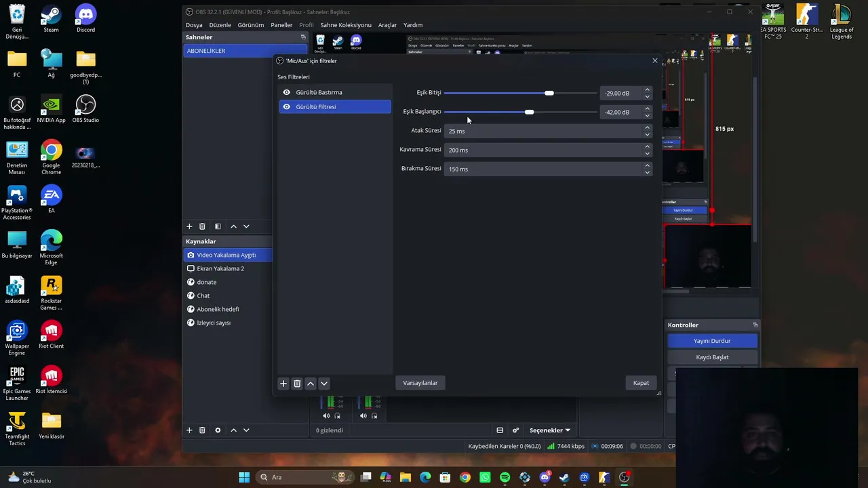The width and height of the screenshot is (868, 488).
Task: Open File Explorer from the taskbar
Action: tap(406, 477)
